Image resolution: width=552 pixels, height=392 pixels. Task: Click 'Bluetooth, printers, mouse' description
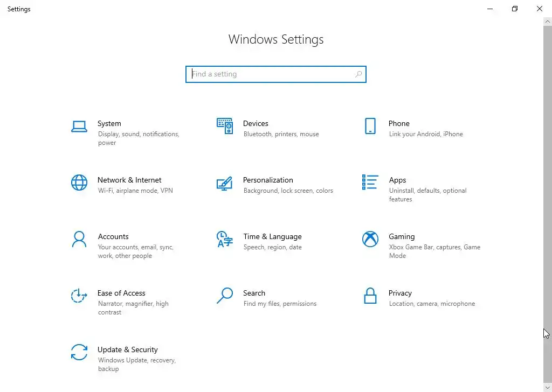point(281,134)
